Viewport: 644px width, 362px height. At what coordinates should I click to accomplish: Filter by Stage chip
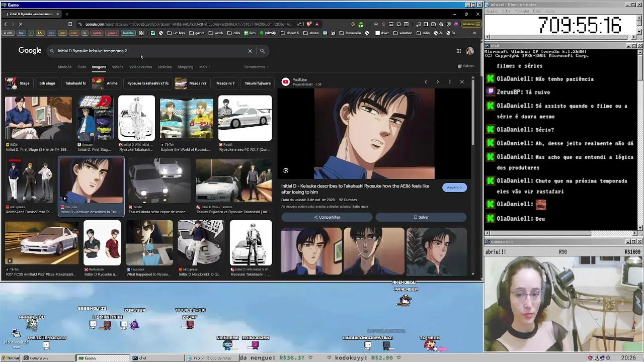pos(18,83)
